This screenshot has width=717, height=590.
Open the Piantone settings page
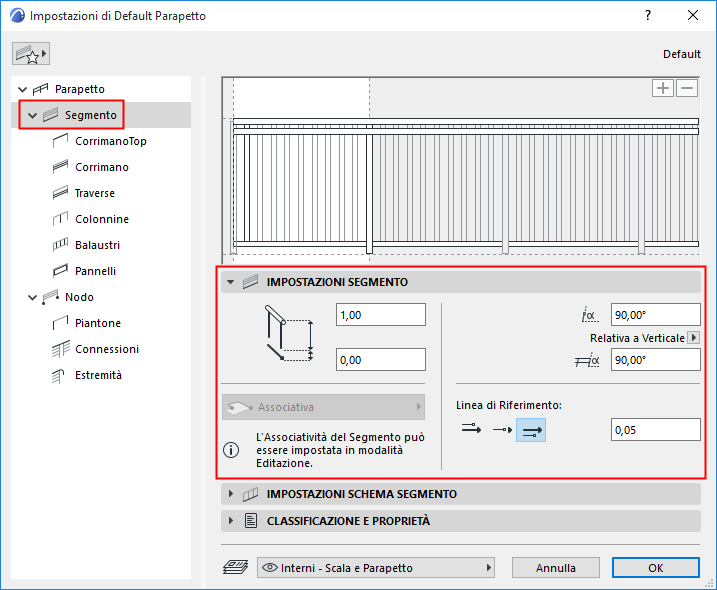[x=98, y=323]
